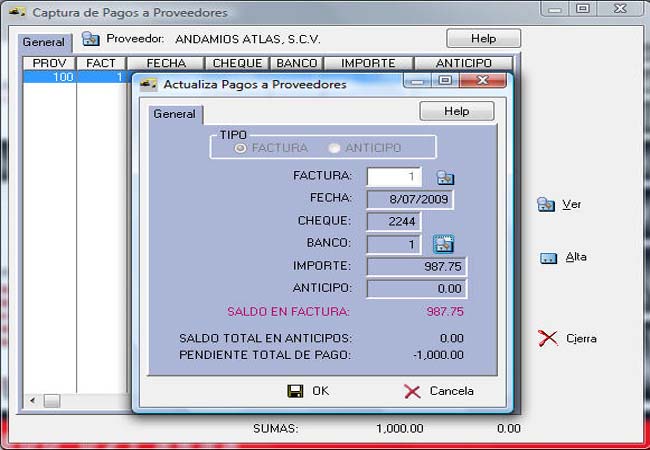This screenshot has width=650, height=450.
Task: Select the FACTURA radio button
Action: (240, 148)
